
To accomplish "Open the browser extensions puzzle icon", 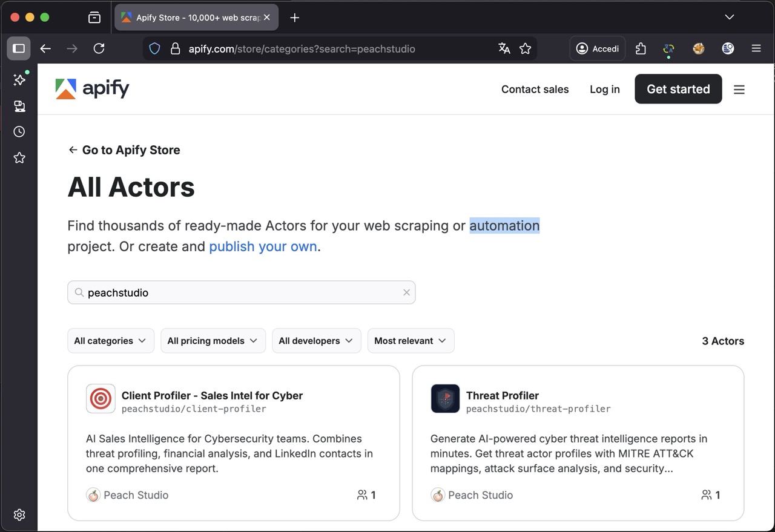I will coord(641,48).
